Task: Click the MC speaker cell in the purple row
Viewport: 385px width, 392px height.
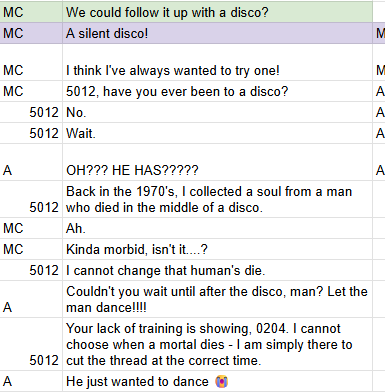Action: click(x=31, y=33)
